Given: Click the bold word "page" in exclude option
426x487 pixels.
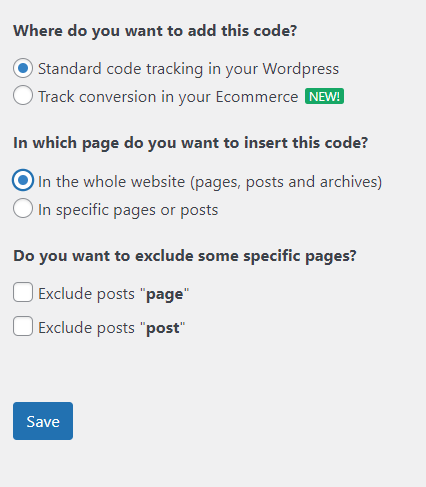Looking at the screenshot, I should [165, 294].
